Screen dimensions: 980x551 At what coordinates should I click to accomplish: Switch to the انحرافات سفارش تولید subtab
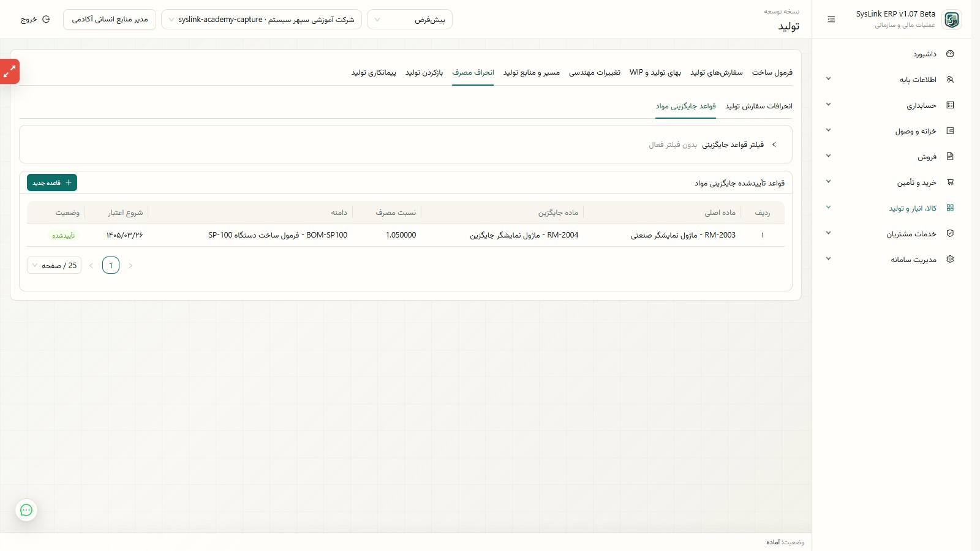(758, 106)
